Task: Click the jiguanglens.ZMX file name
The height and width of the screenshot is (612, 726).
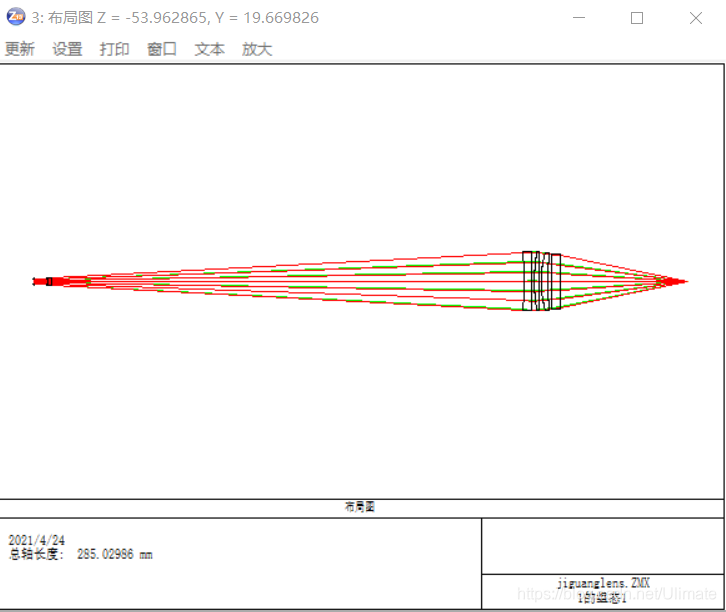Action: [x=603, y=583]
